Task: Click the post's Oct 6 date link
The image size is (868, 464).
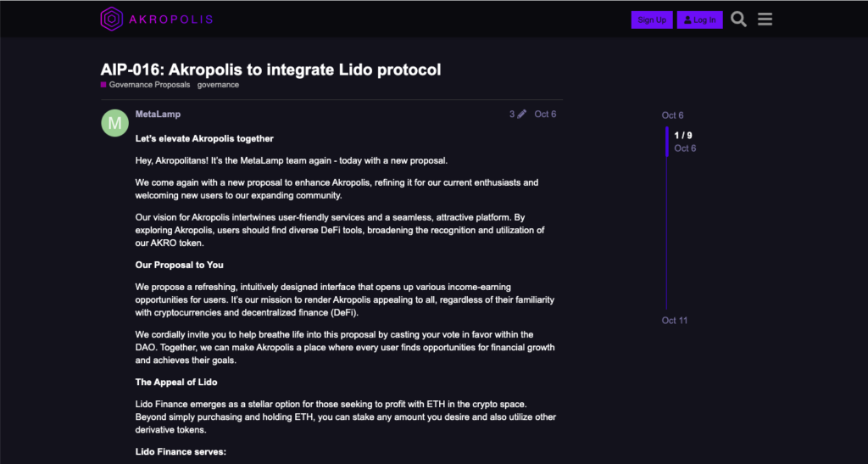Action: 545,115
